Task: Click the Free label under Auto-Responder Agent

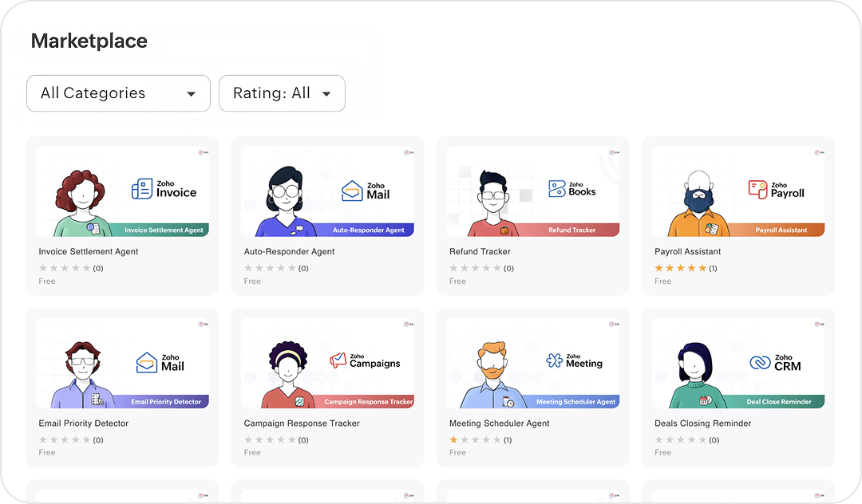Action: click(252, 281)
